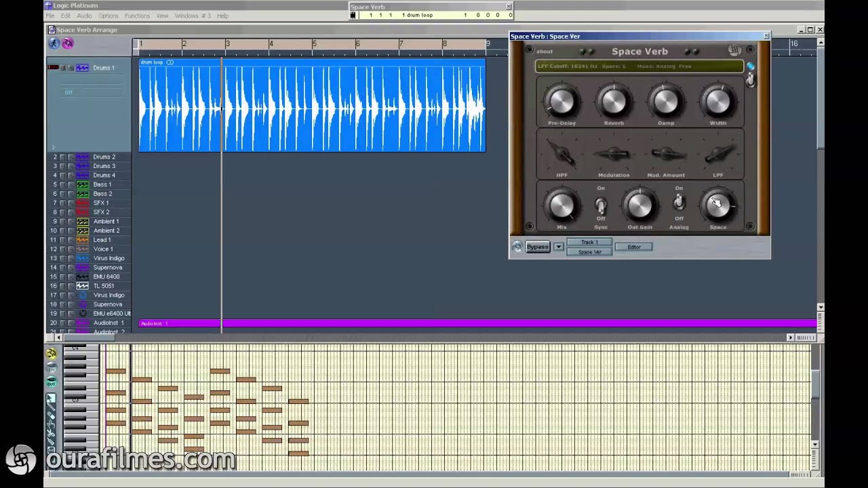Expand the Drums 1 track disclosure triangle
The height and width of the screenshot is (488, 868).
coord(53,146)
